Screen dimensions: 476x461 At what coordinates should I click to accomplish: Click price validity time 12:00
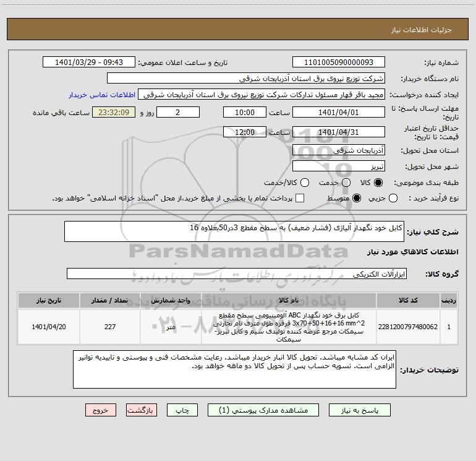pyautogui.click(x=245, y=132)
